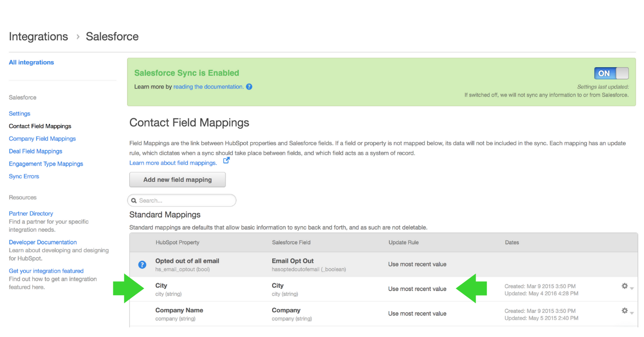644x337 pixels.
Task: Click Company Salesforce field cell
Action: [291, 314]
